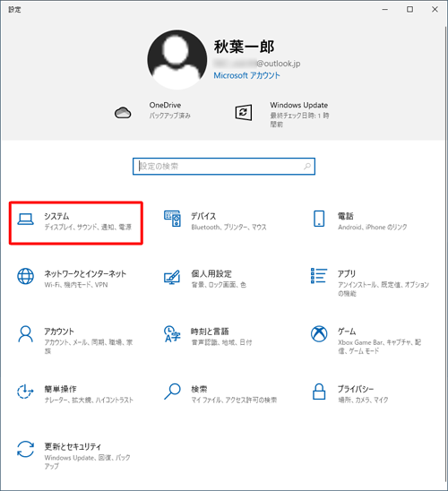This screenshot has width=448, height=491.
Task: Click the vertical scrollbar of 設定 window
Action: click(x=445, y=254)
